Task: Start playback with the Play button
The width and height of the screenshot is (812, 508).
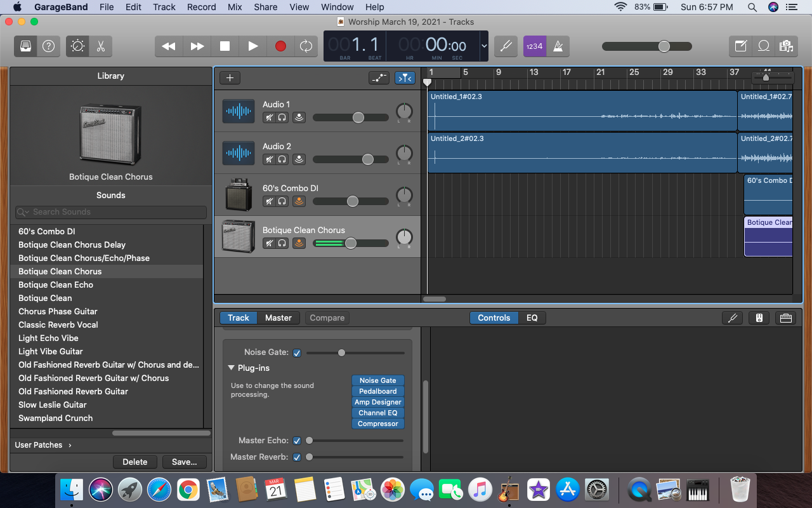Action: point(252,46)
